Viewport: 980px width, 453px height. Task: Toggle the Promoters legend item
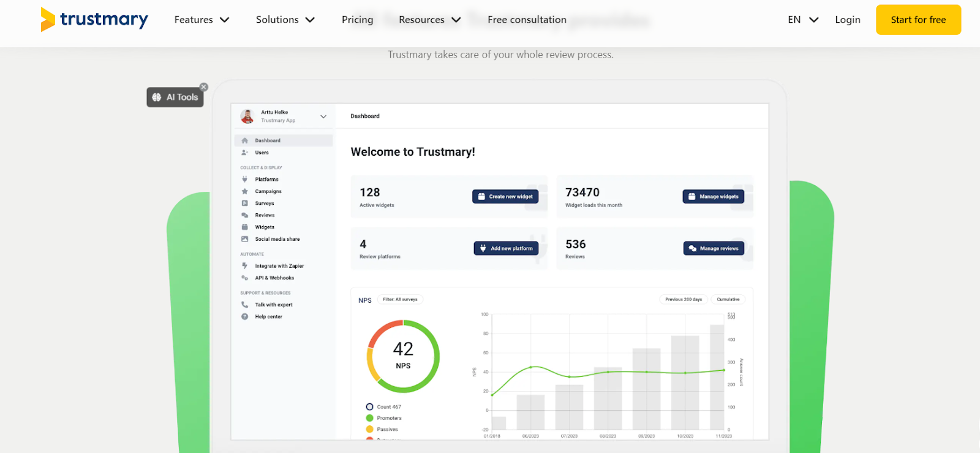(x=383, y=418)
